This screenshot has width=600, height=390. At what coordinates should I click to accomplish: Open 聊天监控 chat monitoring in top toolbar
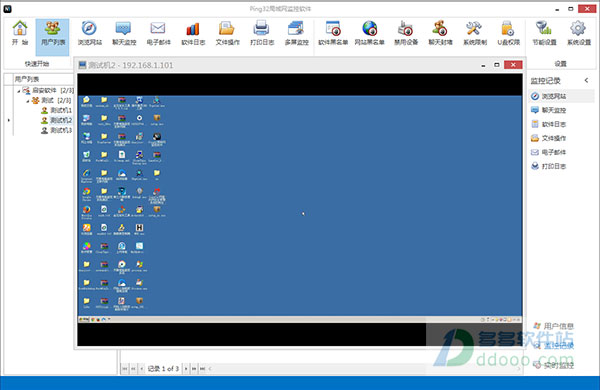tap(124, 33)
